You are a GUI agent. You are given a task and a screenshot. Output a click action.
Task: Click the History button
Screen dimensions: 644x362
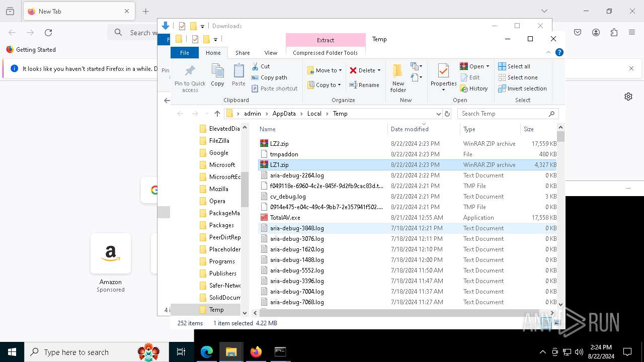(473, 88)
